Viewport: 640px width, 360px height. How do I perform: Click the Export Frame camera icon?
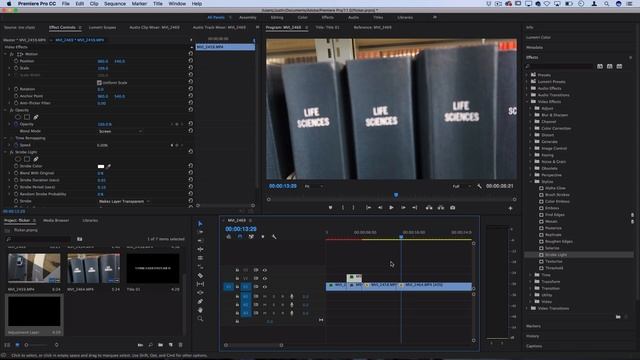(x=453, y=208)
